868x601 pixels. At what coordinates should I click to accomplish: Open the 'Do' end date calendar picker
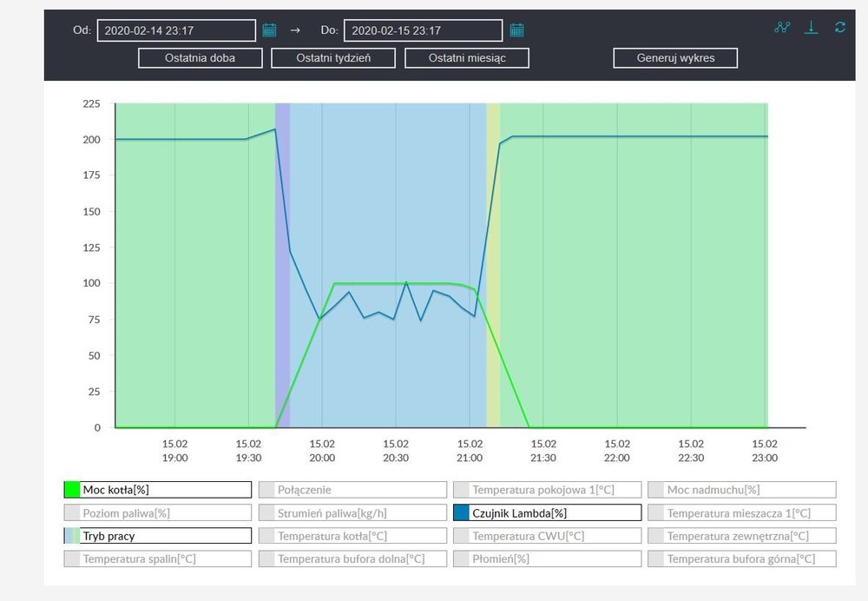point(516,30)
